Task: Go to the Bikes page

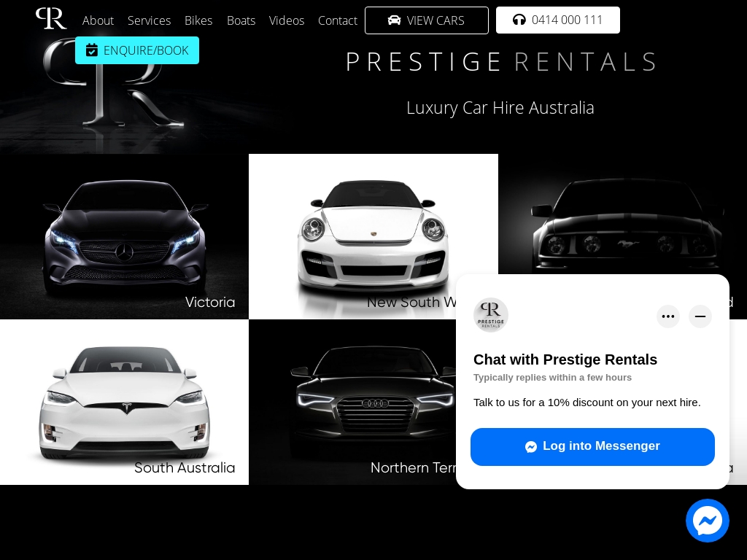Action: [198, 20]
